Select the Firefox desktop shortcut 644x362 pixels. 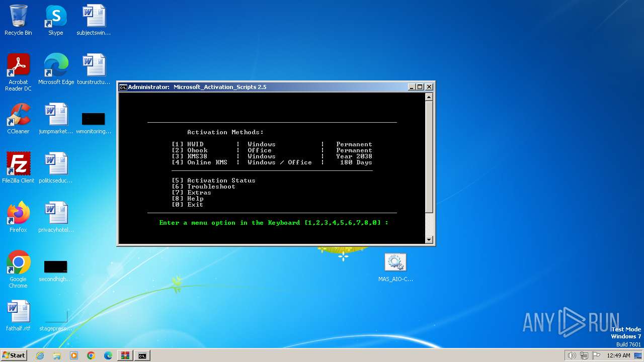click(18, 217)
